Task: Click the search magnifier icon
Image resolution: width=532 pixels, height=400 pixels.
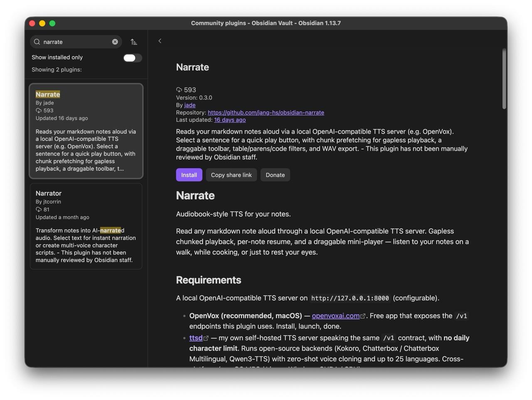Action: [x=37, y=42]
